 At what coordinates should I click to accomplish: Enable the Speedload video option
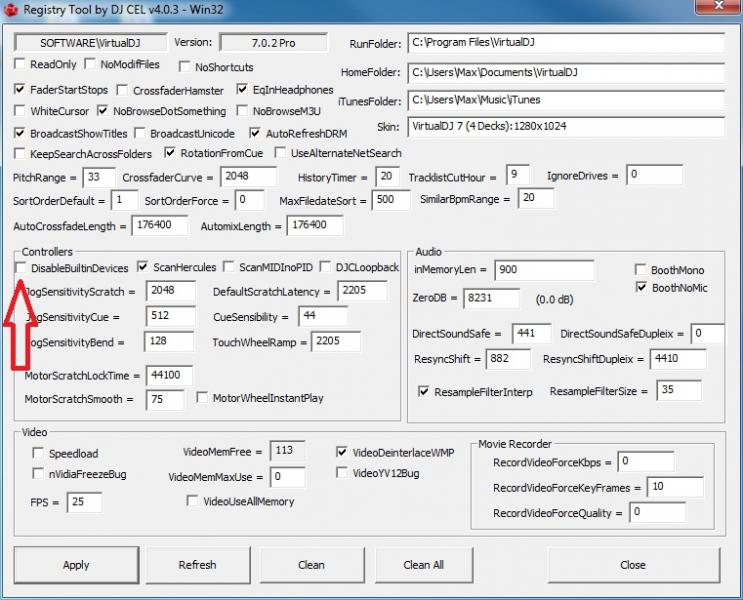click(38, 453)
